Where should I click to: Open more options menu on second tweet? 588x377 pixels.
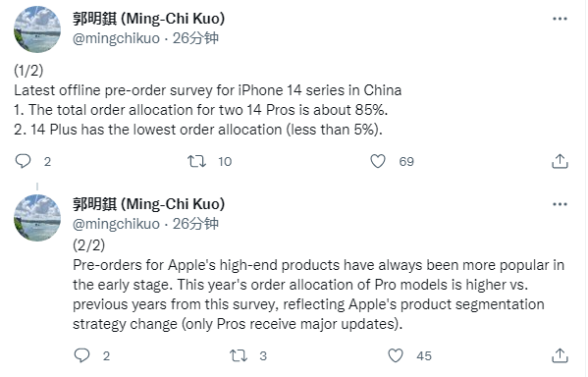pyautogui.click(x=560, y=204)
